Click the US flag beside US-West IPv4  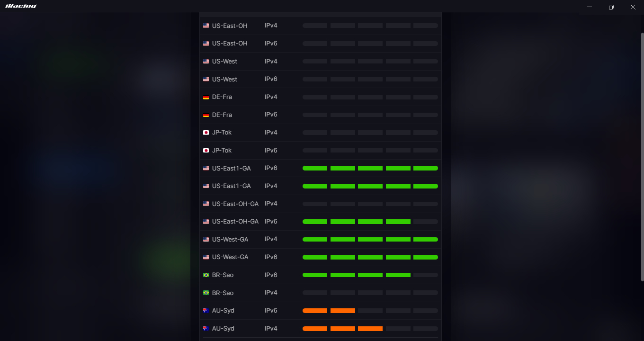coord(206,62)
